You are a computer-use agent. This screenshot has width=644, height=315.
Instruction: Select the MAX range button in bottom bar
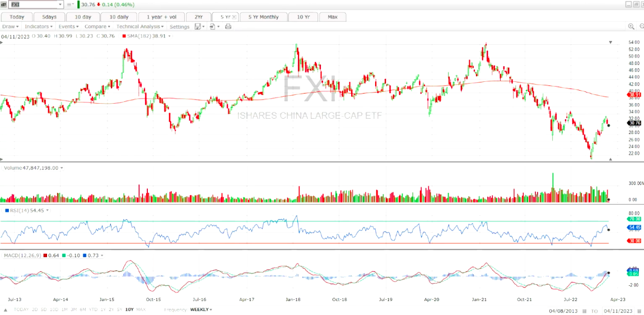pos(141,309)
